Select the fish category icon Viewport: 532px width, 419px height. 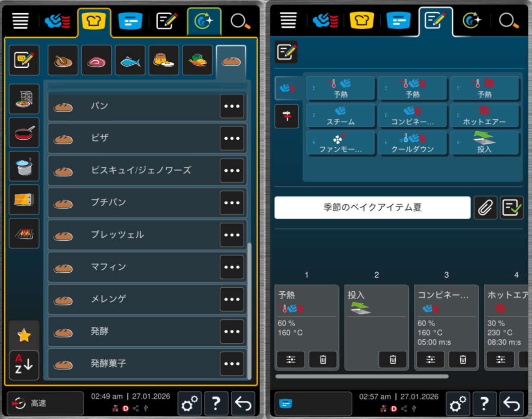pos(130,60)
